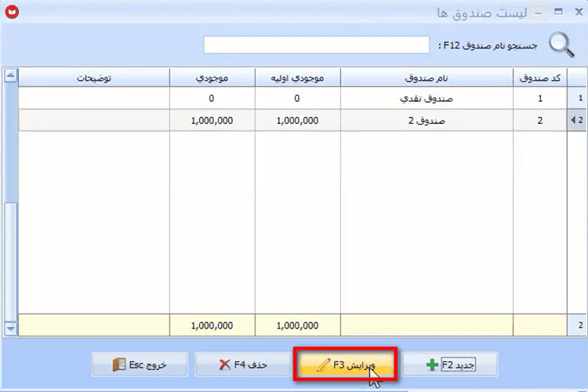Image resolution: width=588 pixels, height=392 pixels.
Task: Sort by the موجودي اوليه column header
Action: pyautogui.click(x=297, y=78)
